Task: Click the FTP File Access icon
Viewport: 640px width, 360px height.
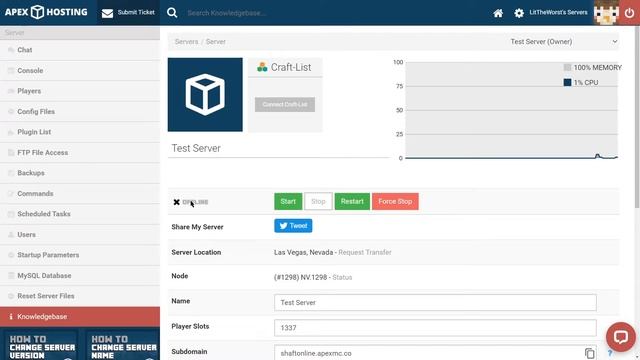Action: (x=11, y=153)
